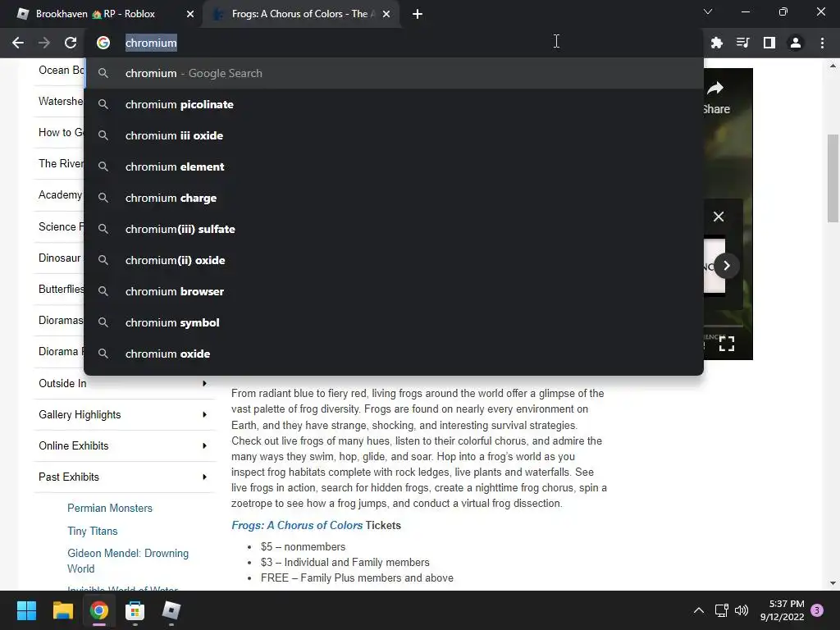Select the 'chromium - Google Search' suggestion
Viewport: 840px width, 630px height.
394,73
